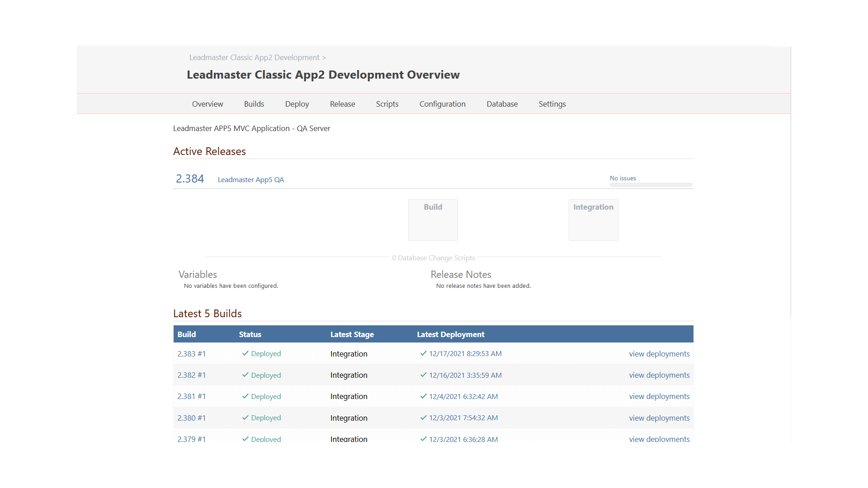This screenshot has height=488, width=868.
Task: Open build 2.383 #1
Action: pos(192,354)
